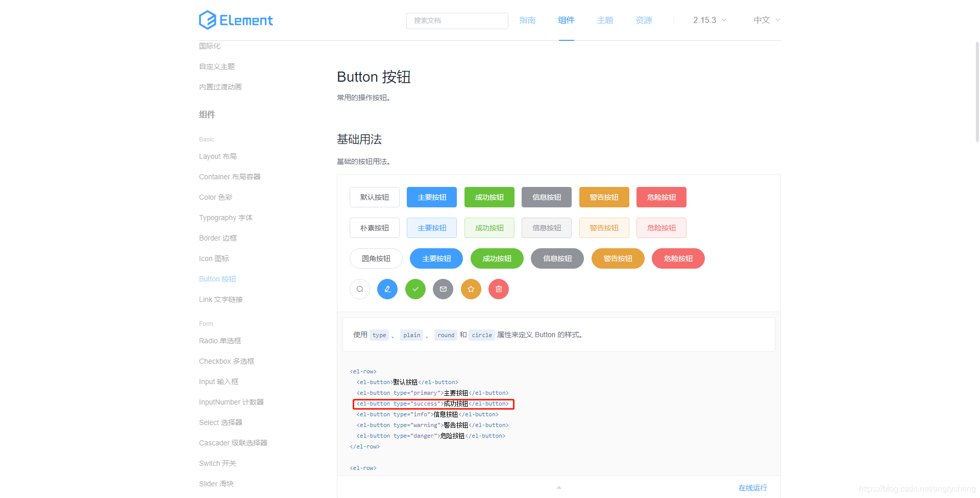
Task: Click the orange circular star icon button
Action: click(x=471, y=289)
